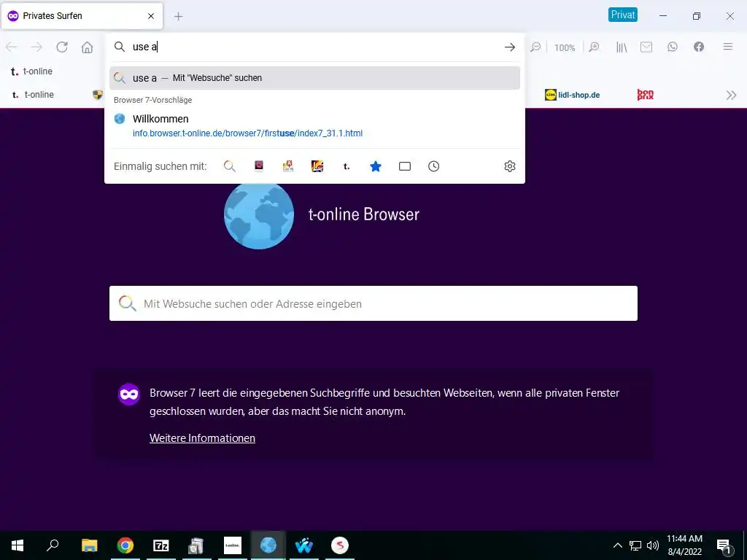Search once with Websuche magnifier icon

point(230,166)
